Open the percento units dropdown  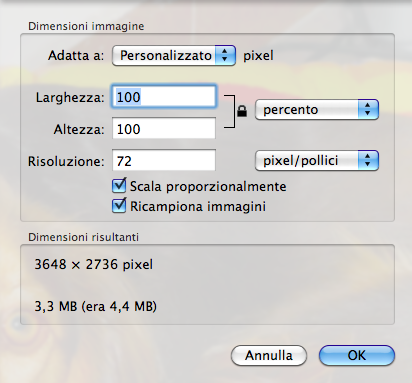pos(317,109)
